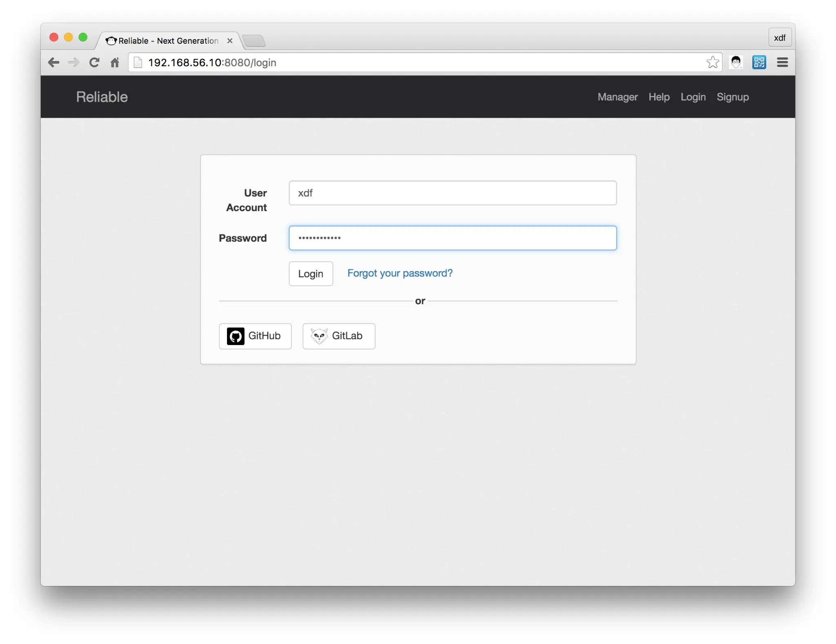Click the Signup link
The image size is (836, 644).
(733, 97)
